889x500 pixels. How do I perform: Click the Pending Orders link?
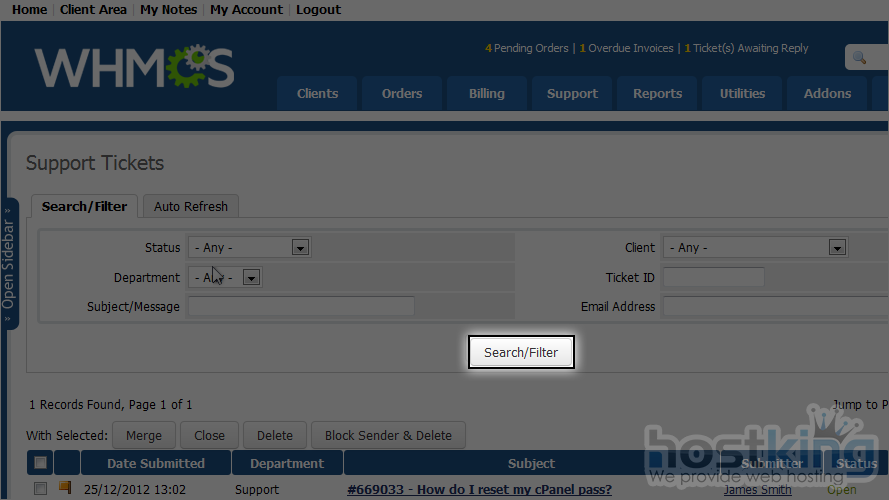[x=527, y=48]
